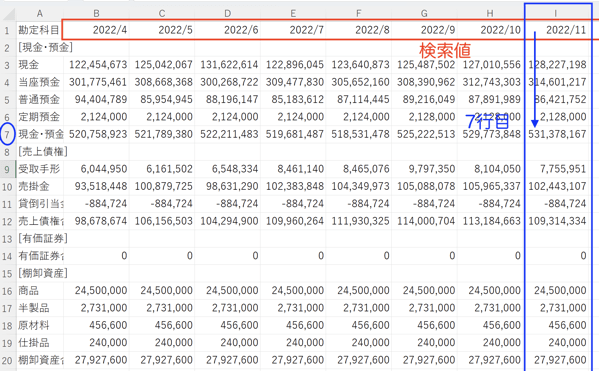Click the 普通預金 label cell
Screen dimensions: 599x371
(40, 99)
